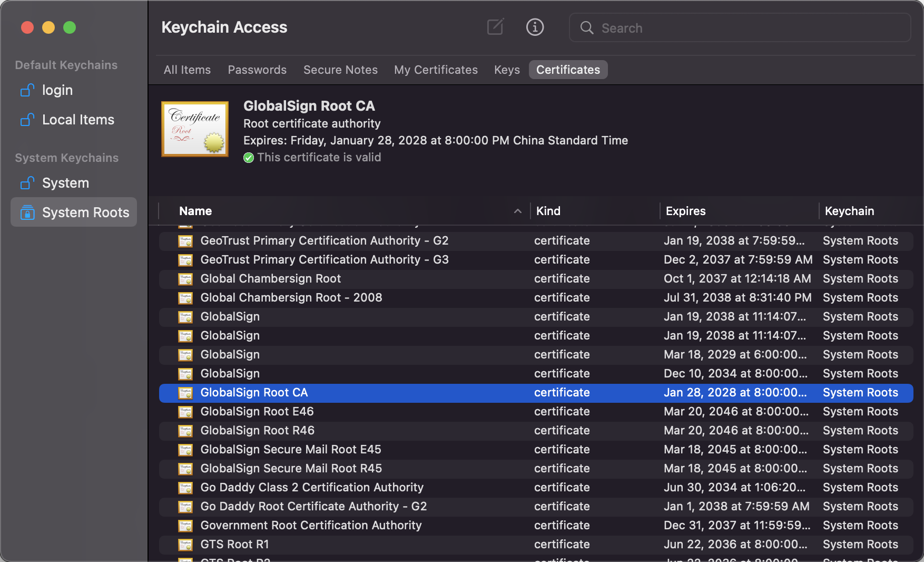Select the Keys category tab

coord(507,70)
